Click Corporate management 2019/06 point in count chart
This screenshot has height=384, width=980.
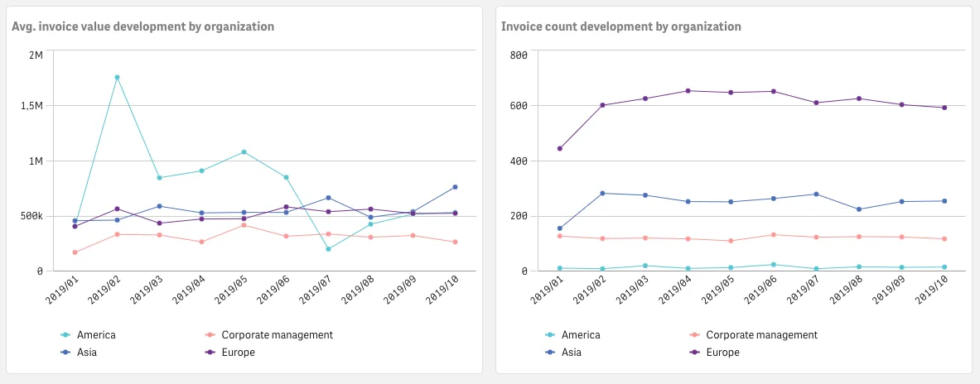coord(774,235)
